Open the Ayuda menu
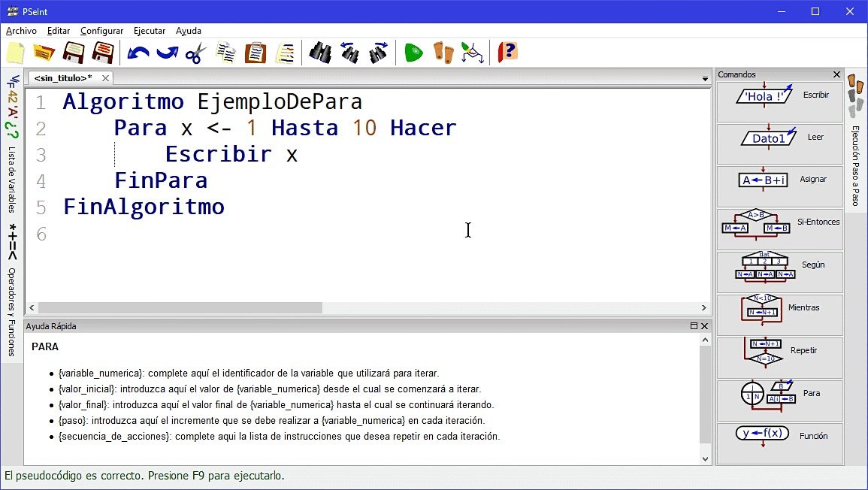 point(188,31)
